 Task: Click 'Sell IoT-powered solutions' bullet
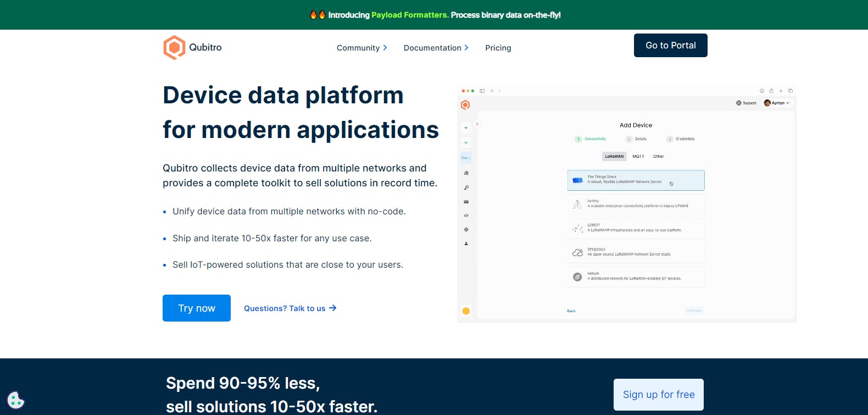coord(288,265)
